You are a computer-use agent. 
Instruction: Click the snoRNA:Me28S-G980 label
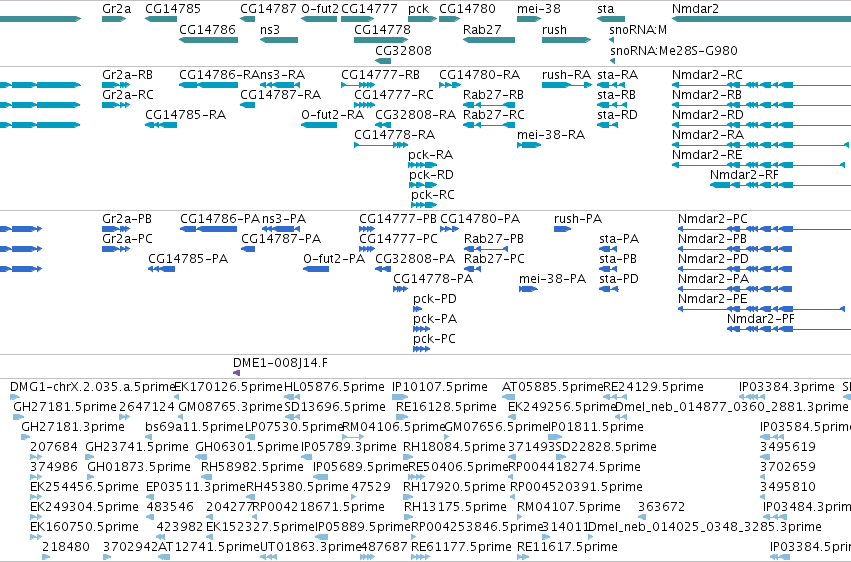coord(674,50)
